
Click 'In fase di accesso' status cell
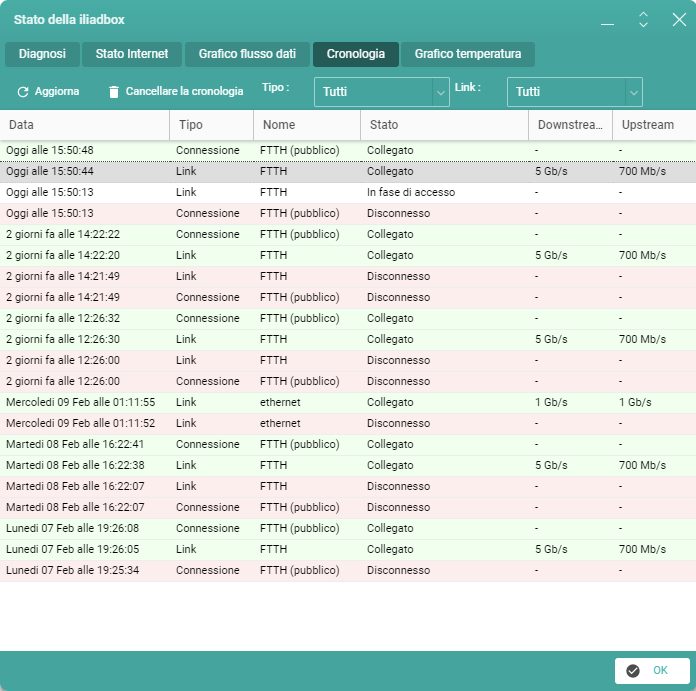click(x=411, y=192)
